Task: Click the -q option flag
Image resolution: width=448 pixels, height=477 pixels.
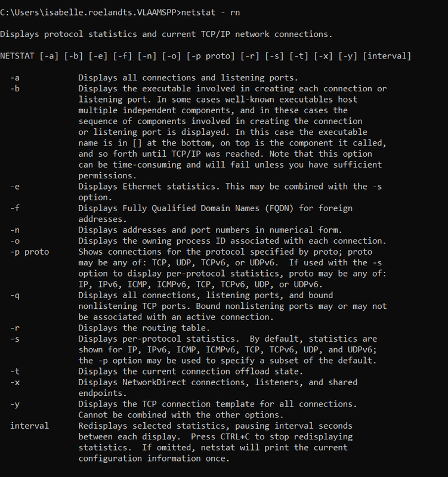Action: click(15, 296)
